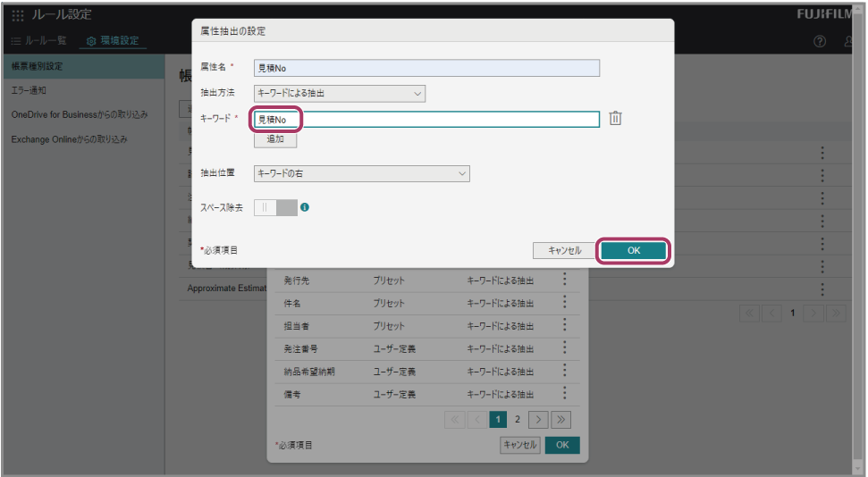Open the Approximate Estimate row's three-dot menu
This screenshot has width=868, height=477.
tap(822, 289)
